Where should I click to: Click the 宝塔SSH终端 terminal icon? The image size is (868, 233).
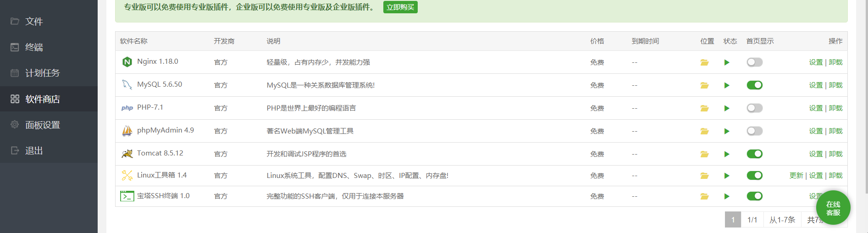point(127,196)
